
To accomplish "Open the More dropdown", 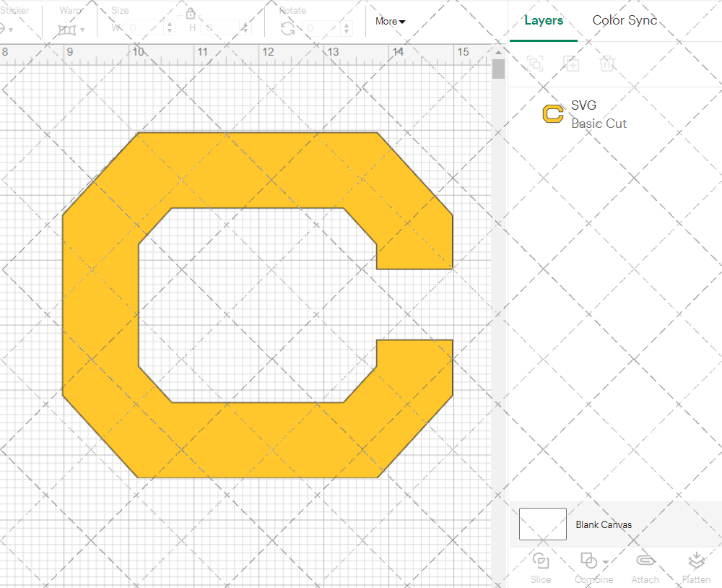I will pyautogui.click(x=389, y=22).
